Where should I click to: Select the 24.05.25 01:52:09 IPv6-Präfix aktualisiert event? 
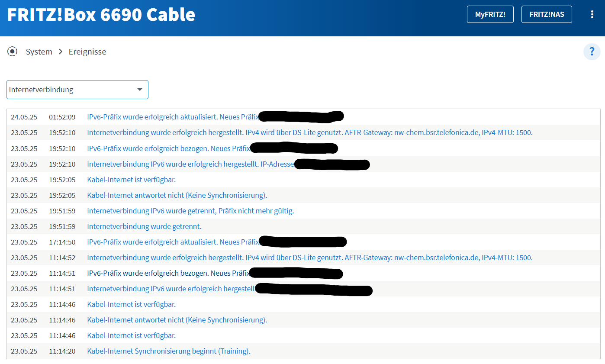click(173, 117)
